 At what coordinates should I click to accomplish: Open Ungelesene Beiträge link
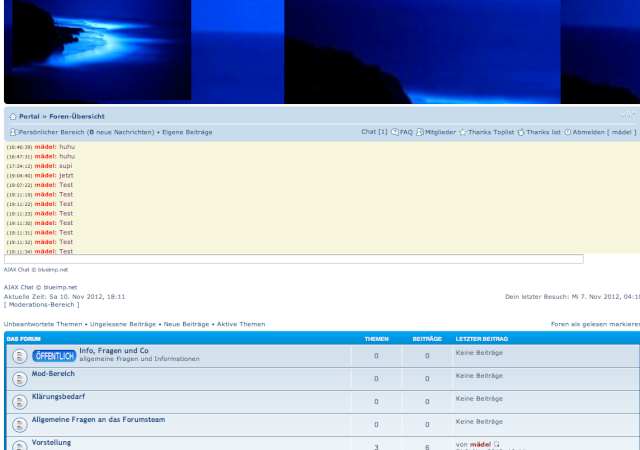coord(123,324)
